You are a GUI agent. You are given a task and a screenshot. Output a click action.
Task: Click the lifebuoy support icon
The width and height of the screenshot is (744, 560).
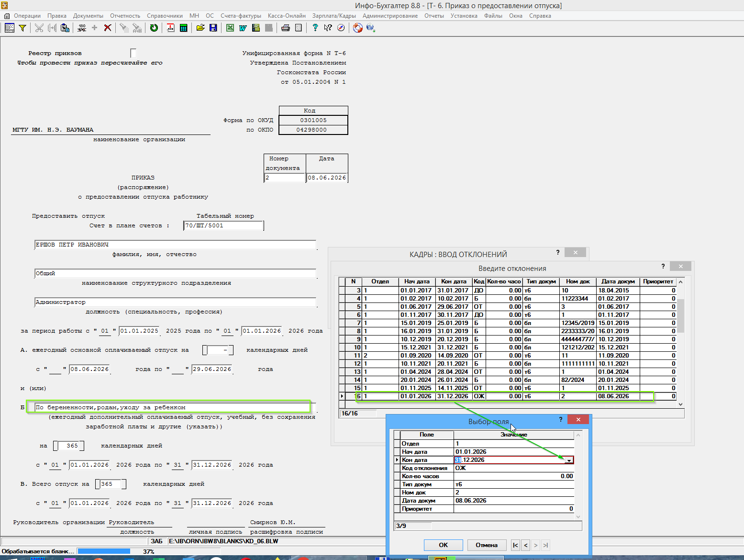(357, 28)
